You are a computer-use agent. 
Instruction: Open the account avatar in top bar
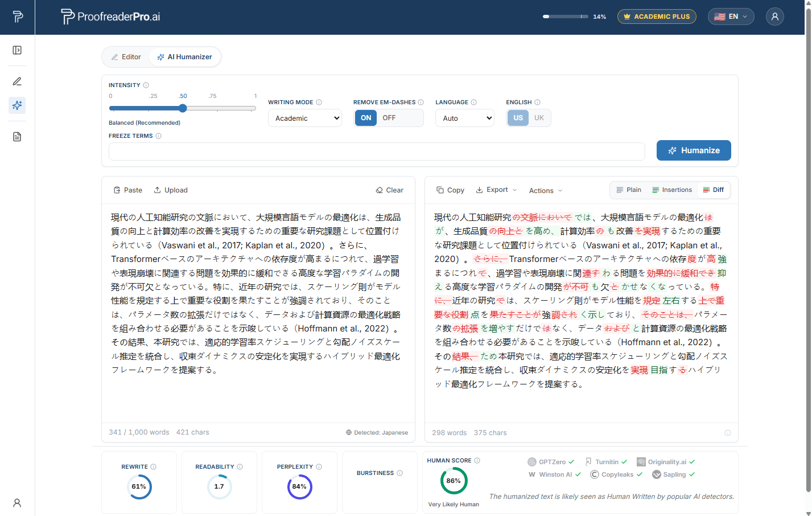(x=774, y=17)
